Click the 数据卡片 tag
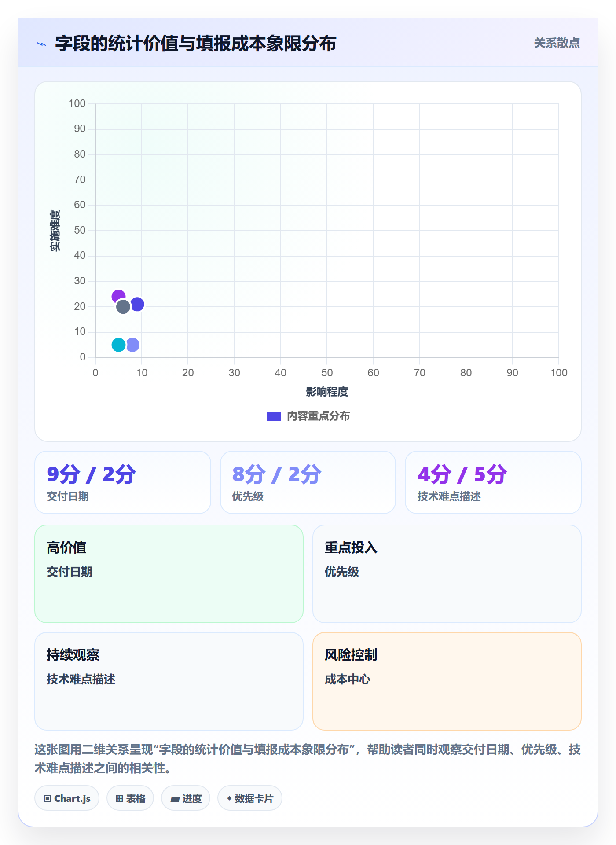 tap(250, 798)
